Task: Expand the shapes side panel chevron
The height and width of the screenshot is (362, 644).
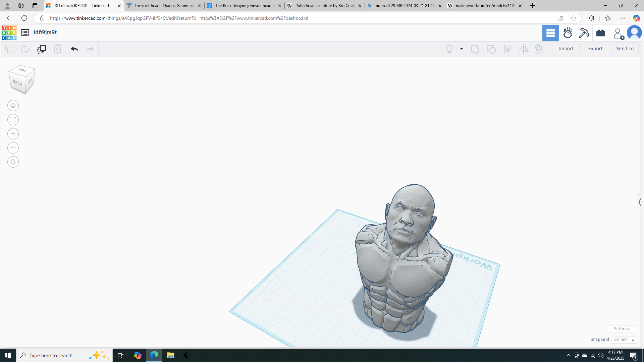Action: [640, 202]
